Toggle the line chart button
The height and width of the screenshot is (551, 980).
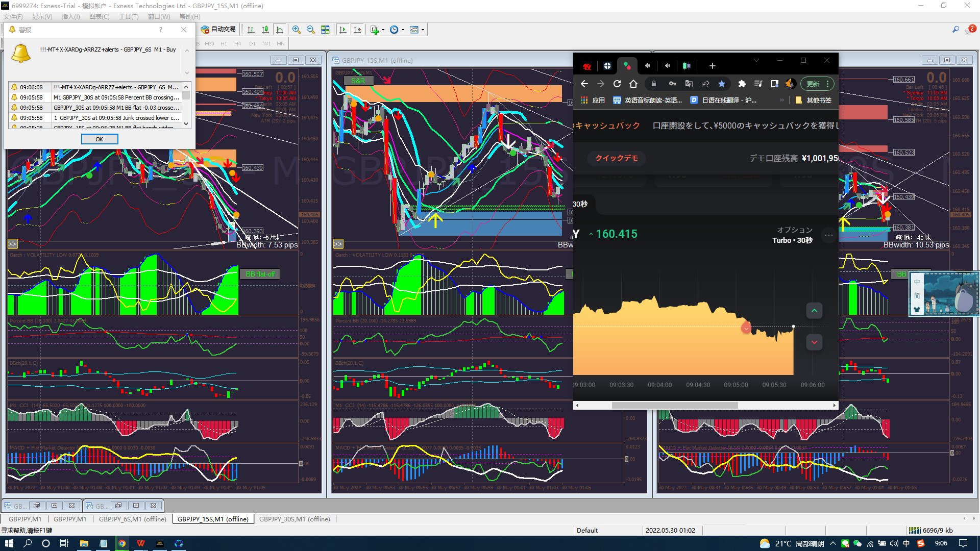tap(280, 30)
